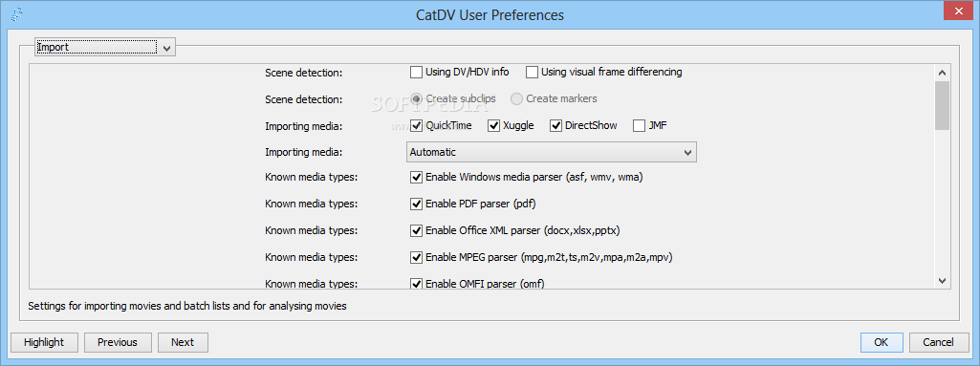980x366 pixels.
Task: Click the Next button
Action: coord(183,342)
